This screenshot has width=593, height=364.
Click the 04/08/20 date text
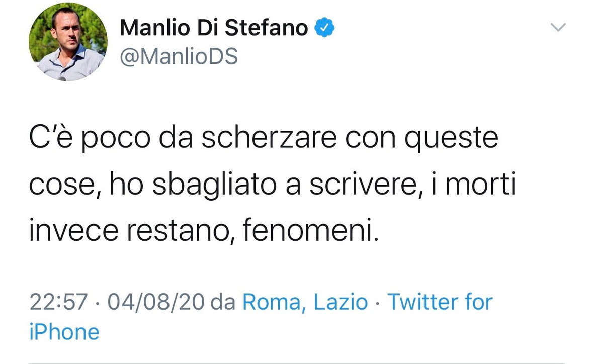pos(156,302)
